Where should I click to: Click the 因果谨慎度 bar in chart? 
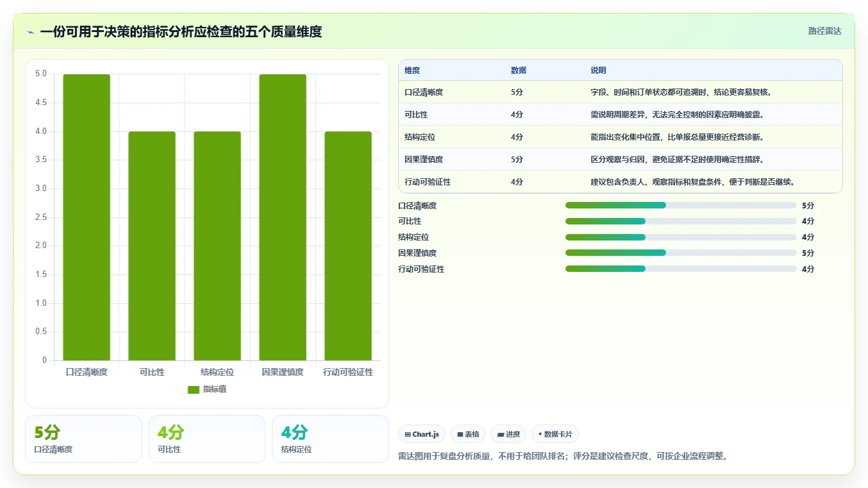pos(283,217)
